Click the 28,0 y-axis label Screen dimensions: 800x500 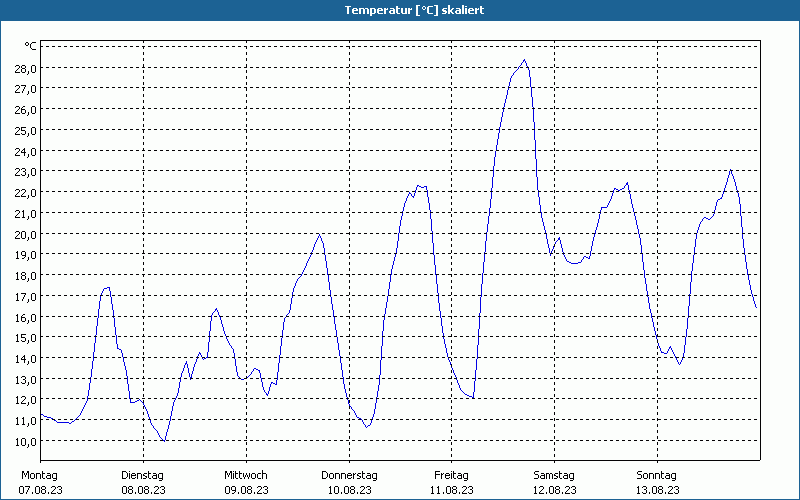[26, 68]
